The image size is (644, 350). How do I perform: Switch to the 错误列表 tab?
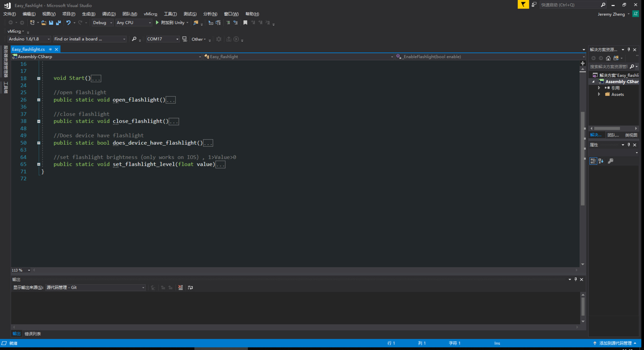(33, 334)
